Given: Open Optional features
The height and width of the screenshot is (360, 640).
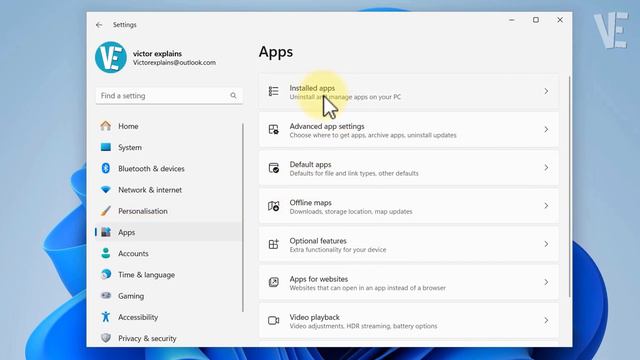Looking at the screenshot, I should point(409,244).
